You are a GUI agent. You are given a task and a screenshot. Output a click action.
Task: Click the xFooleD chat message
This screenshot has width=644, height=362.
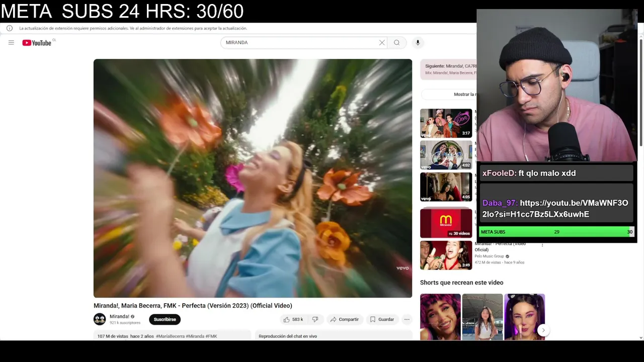556,173
